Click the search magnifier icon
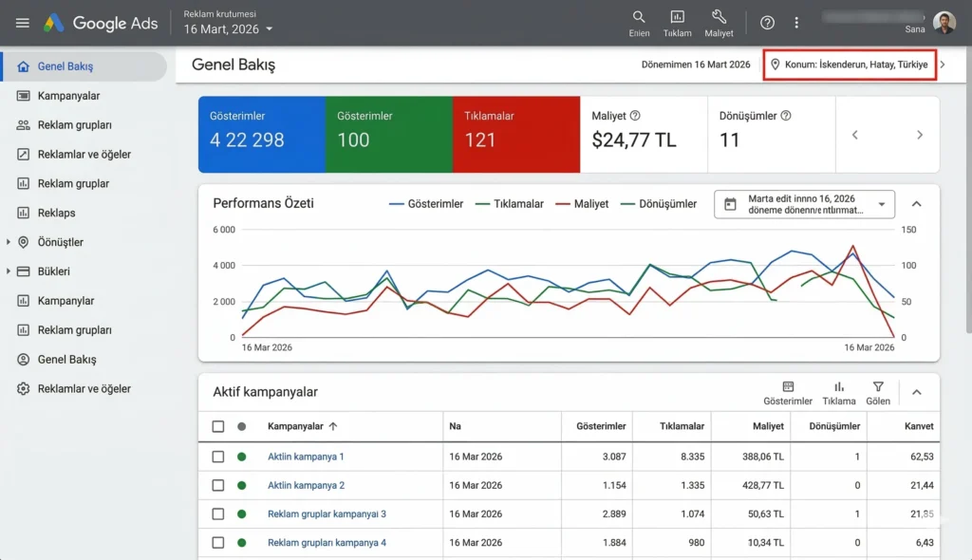 click(639, 17)
